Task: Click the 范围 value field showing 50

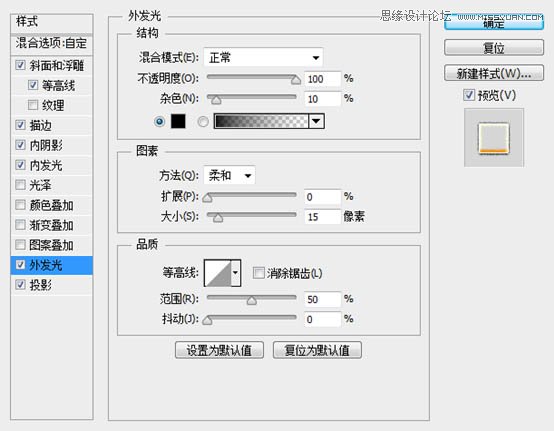Action: click(x=323, y=299)
